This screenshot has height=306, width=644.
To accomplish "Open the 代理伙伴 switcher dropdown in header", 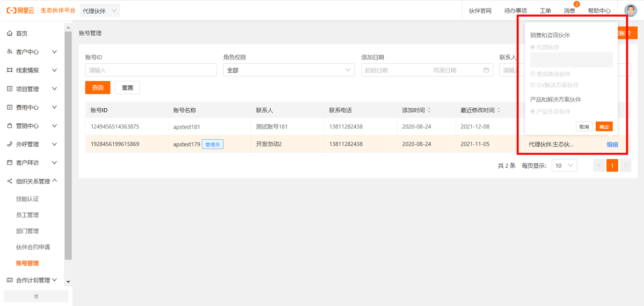I will point(100,11).
